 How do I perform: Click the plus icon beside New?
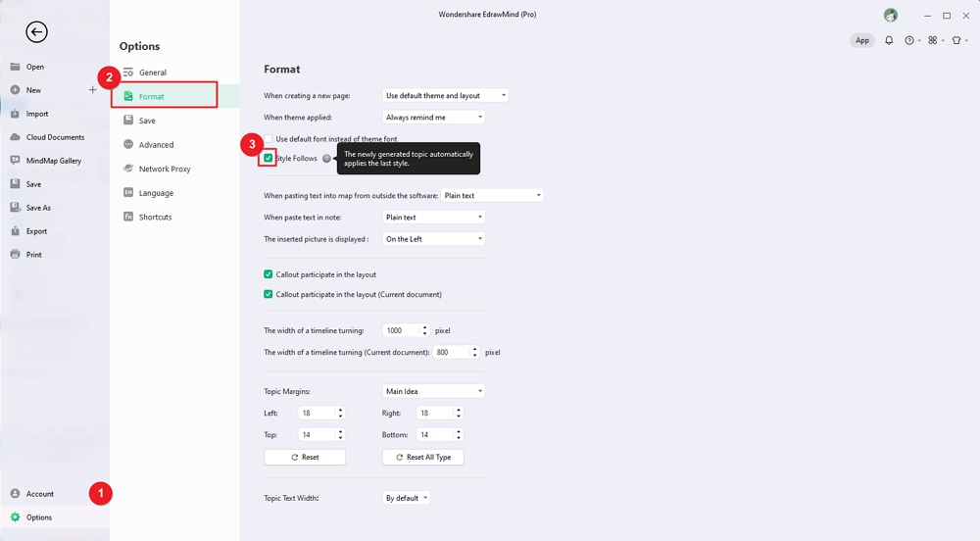tap(93, 90)
